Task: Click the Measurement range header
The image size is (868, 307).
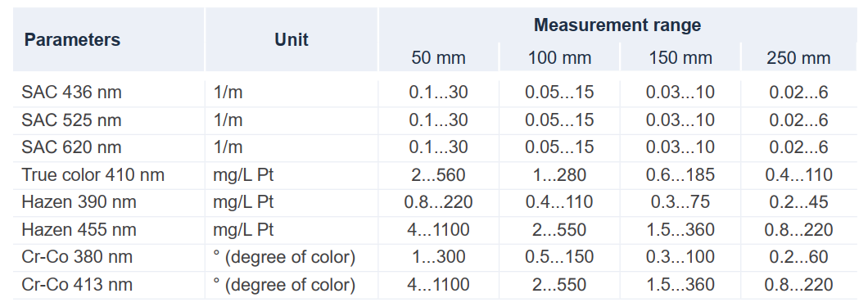Action: point(617,25)
